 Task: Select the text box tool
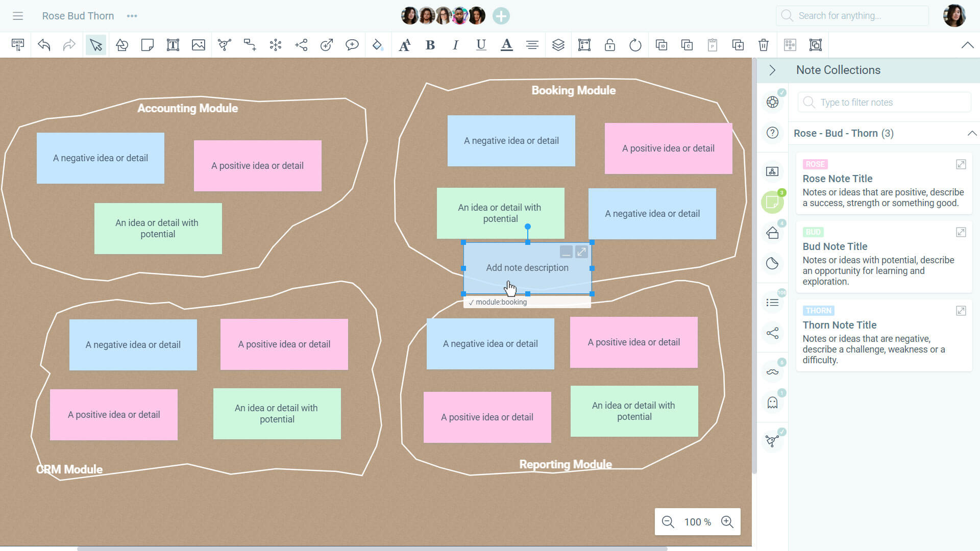[173, 45]
